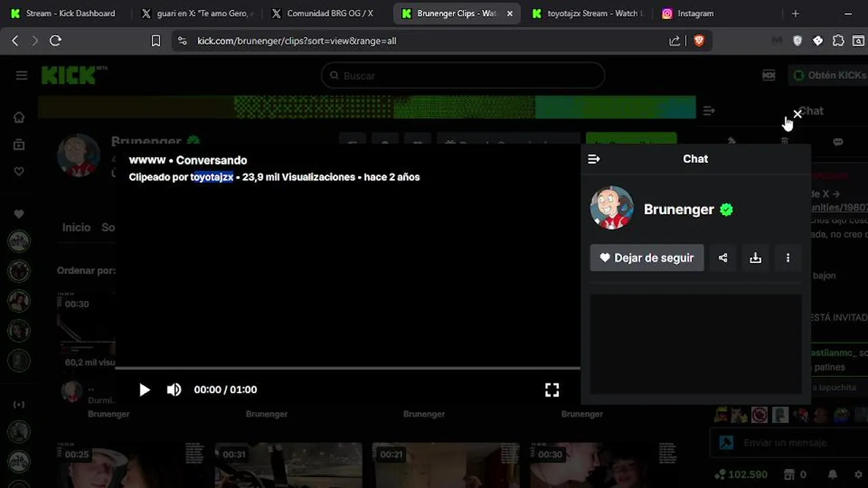This screenshot has height=488, width=868.
Task: Switch to guari en X browser tab
Action: pos(198,14)
